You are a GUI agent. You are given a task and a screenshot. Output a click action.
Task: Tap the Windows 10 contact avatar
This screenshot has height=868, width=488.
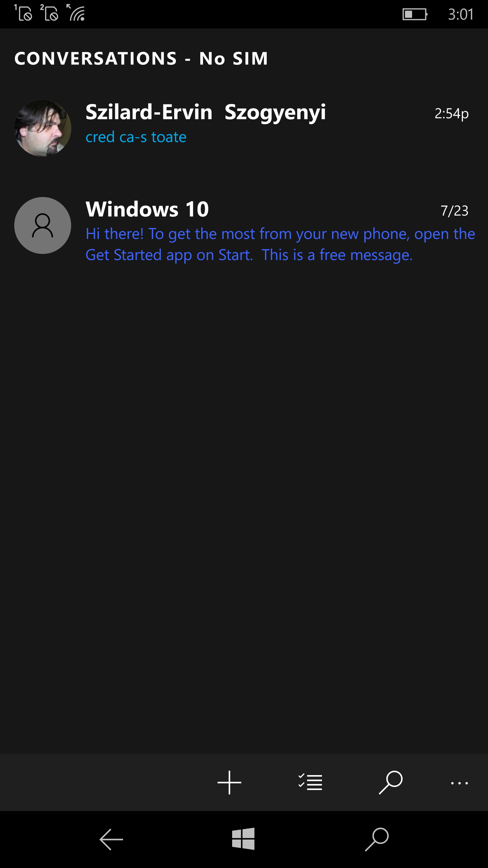tap(43, 225)
